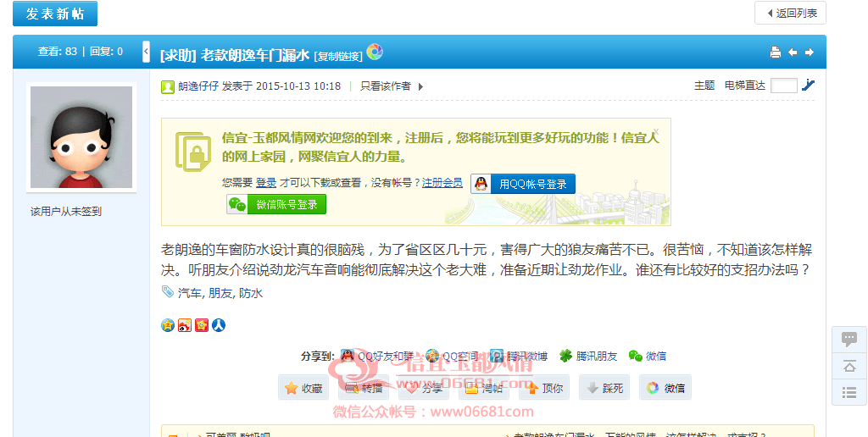868x437 pixels.
Task: Go to previous thread arrow
Action: 793,52
